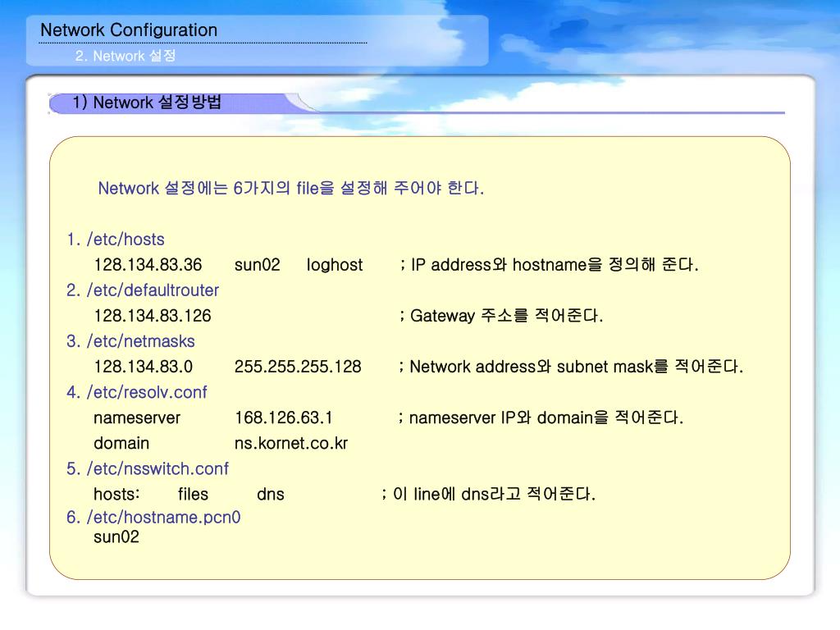Click the '5. /etc/nsswitch.conf' heading
This screenshot has height=630, width=840.
click(148, 468)
